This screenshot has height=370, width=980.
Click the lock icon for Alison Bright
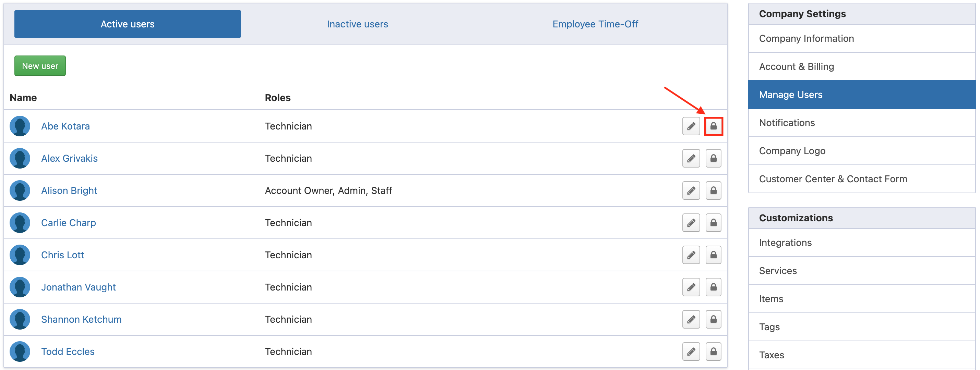713,190
